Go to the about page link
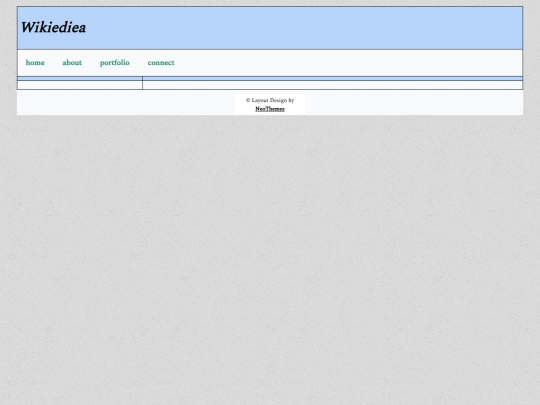Screen dimensions: 540x405 pos(72,63)
